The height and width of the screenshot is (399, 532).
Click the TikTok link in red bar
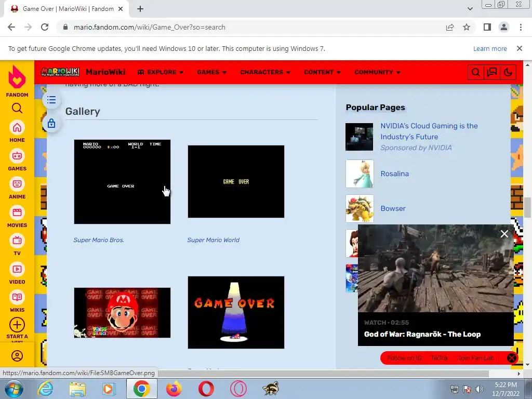click(x=440, y=358)
